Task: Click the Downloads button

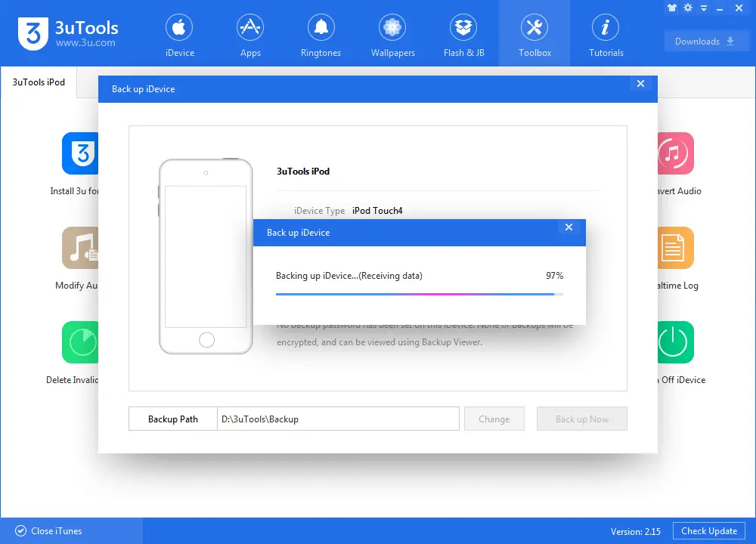Action: (706, 42)
